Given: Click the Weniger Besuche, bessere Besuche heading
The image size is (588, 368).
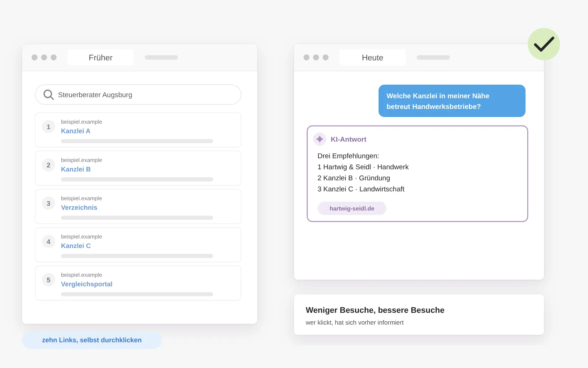Looking at the screenshot, I should [x=375, y=310].
